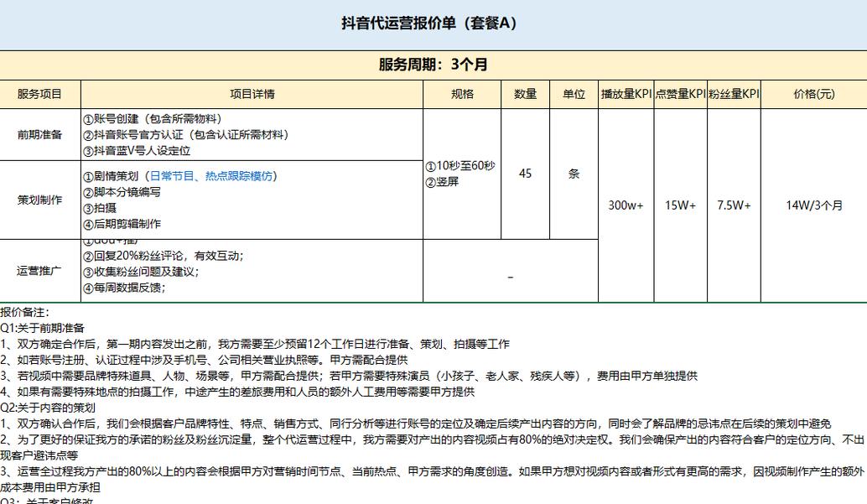The height and width of the screenshot is (504, 867).
Task: Select the 15W+ likes KPI cell
Action: tap(681, 205)
